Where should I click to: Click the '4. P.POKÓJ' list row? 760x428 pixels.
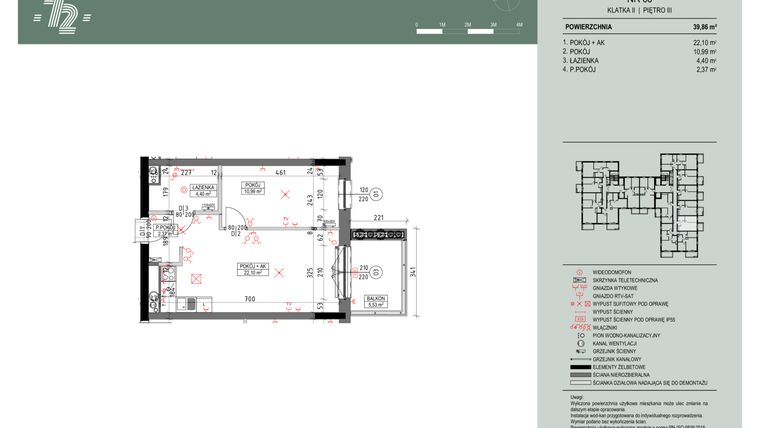pos(639,69)
